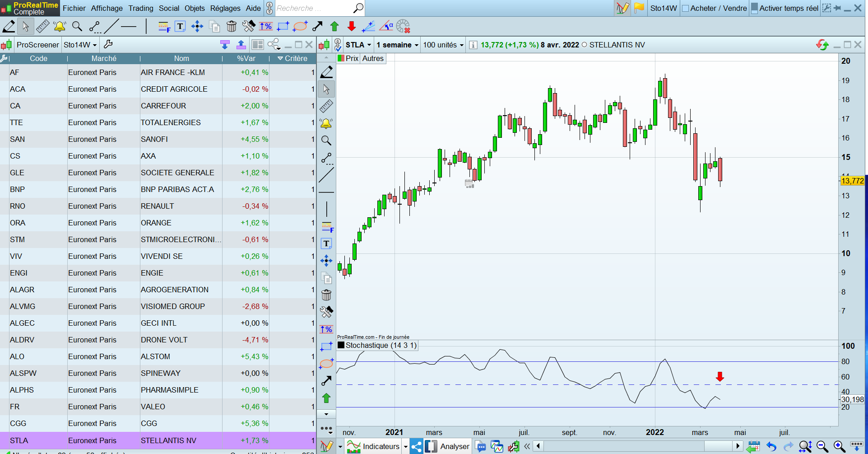
Task: Open the Objets menu
Action: [x=195, y=8]
